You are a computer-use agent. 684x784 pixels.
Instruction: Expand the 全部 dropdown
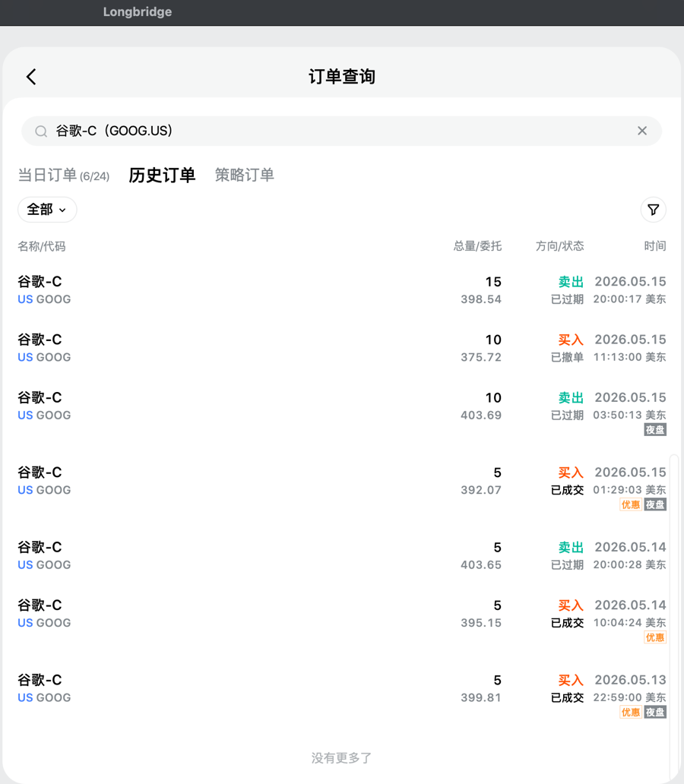coord(47,210)
